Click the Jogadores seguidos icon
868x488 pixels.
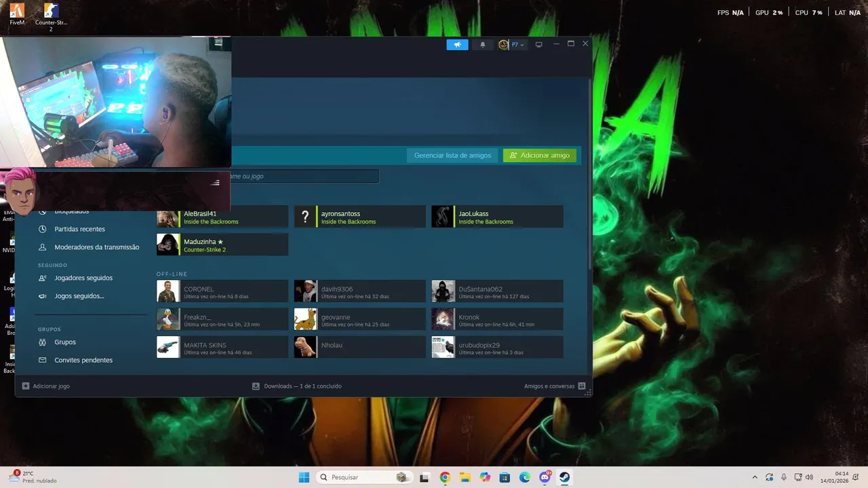click(x=43, y=278)
